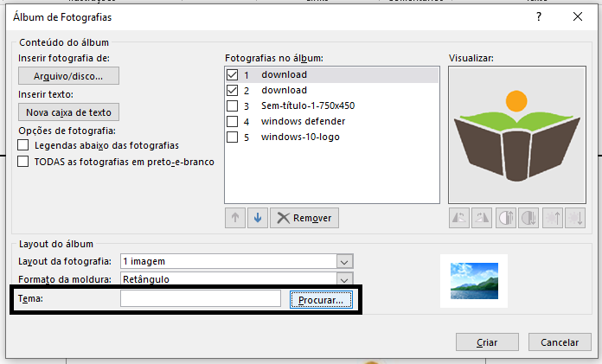602x364 pixels.
Task: Increase picture brightness icon
Action: pos(552,218)
